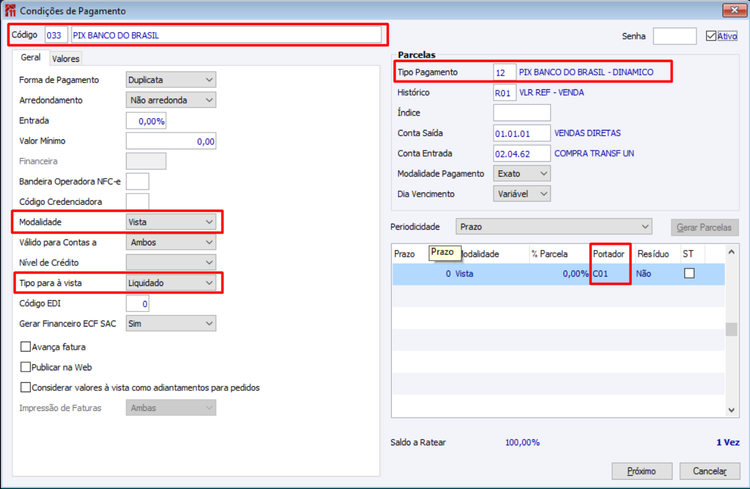Click the PIX BANCO DO BRASIL description field

(226, 35)
